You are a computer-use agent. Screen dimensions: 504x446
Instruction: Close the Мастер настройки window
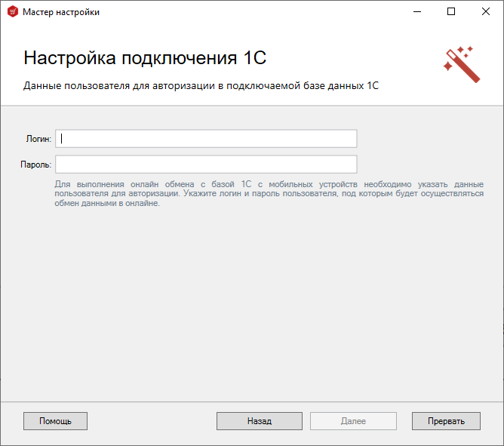[x=486, y=12]
